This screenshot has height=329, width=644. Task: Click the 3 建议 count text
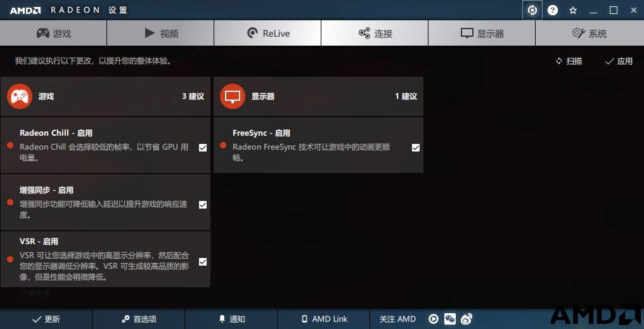[x=193, y=96]
